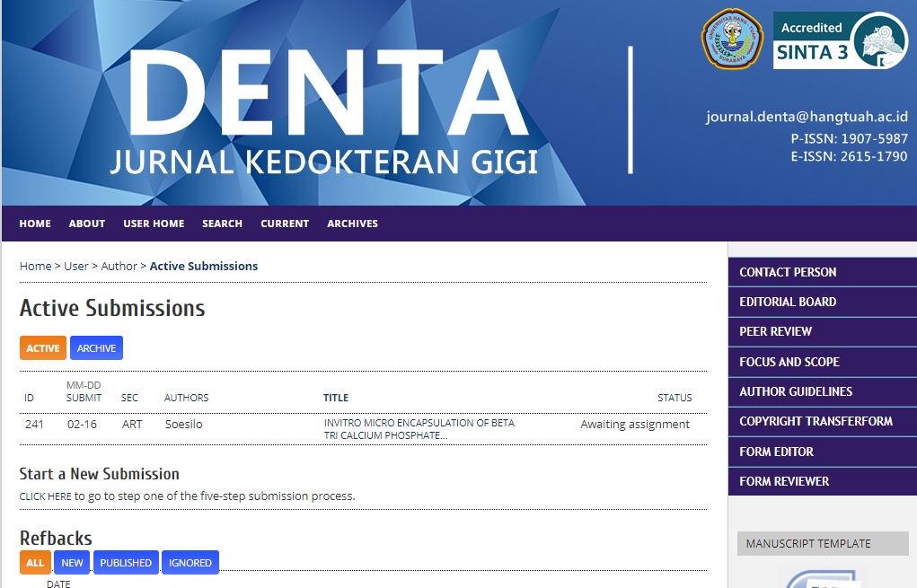
Task: Click the Author breadcrumb link
Action: coord(119,266)
